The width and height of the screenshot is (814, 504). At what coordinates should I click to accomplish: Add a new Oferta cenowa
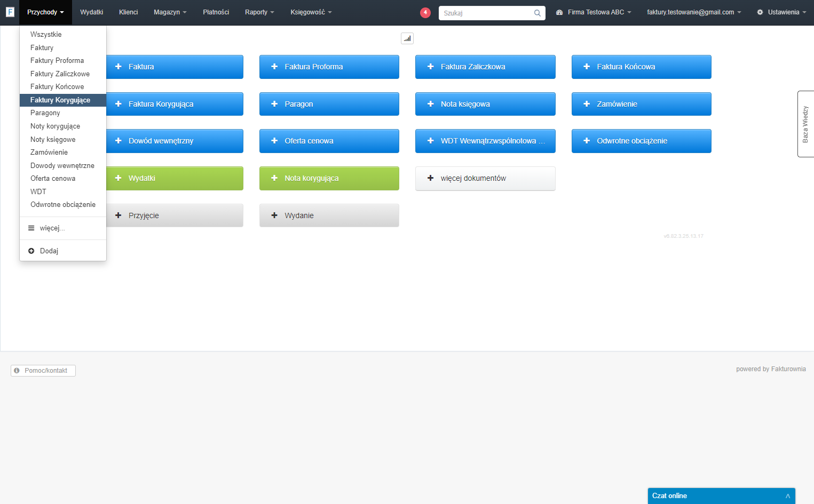pos(329,141)
